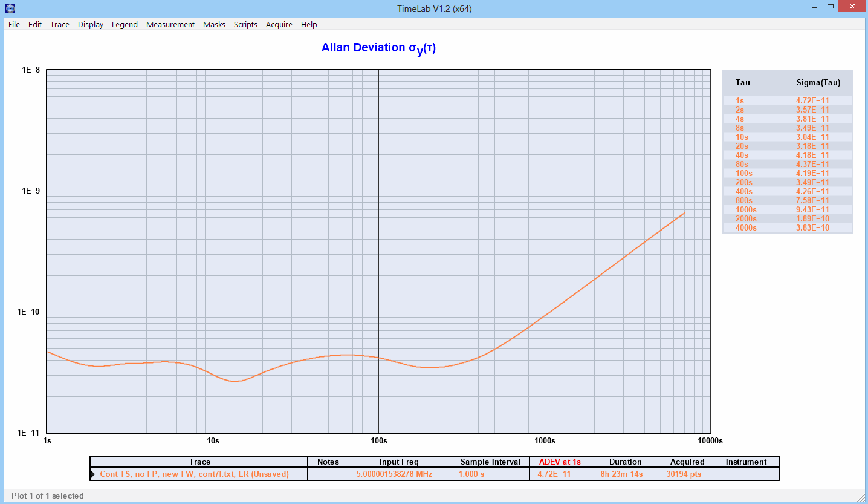Open the Edit menu

pyautogui.click(x=35, y=25)
